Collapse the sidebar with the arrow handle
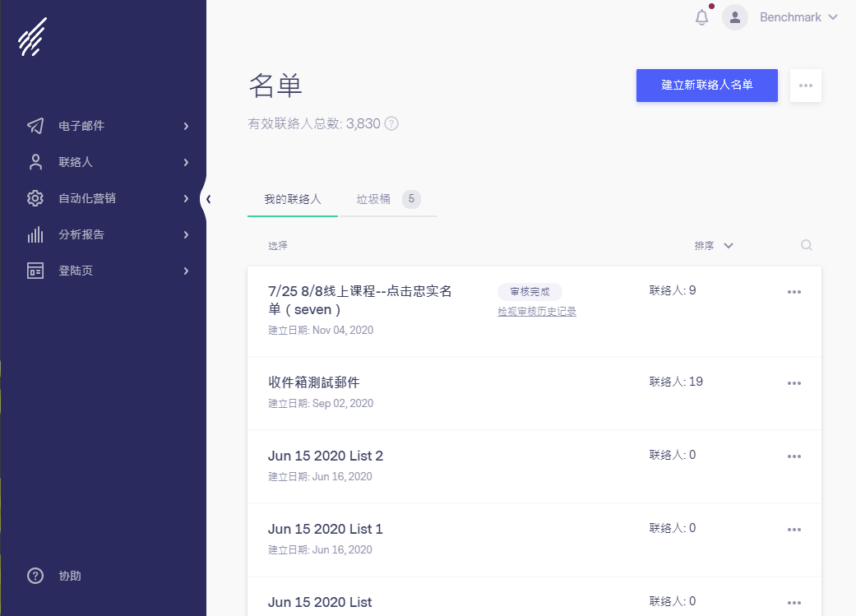856x616 pixels. point(208,199)
